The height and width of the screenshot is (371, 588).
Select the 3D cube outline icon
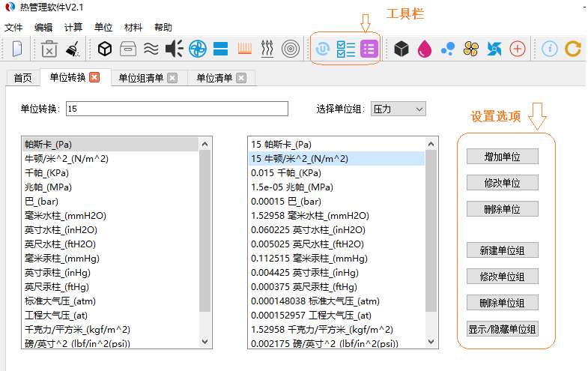tap(105, 49)
